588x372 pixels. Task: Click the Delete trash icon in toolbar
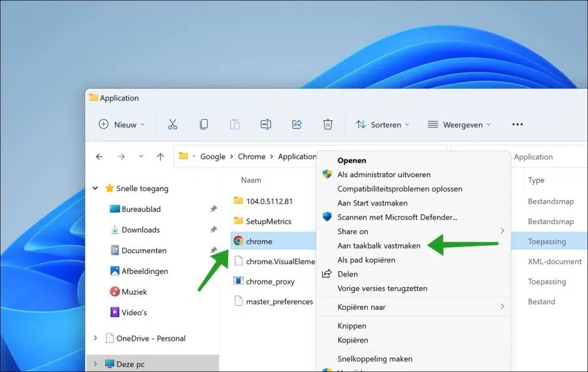328,124
